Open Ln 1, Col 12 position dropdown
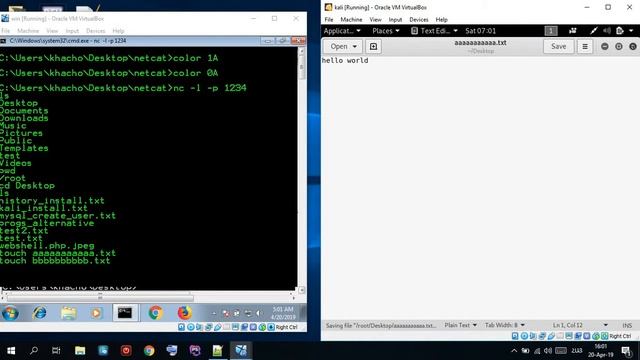 (580, 325)
